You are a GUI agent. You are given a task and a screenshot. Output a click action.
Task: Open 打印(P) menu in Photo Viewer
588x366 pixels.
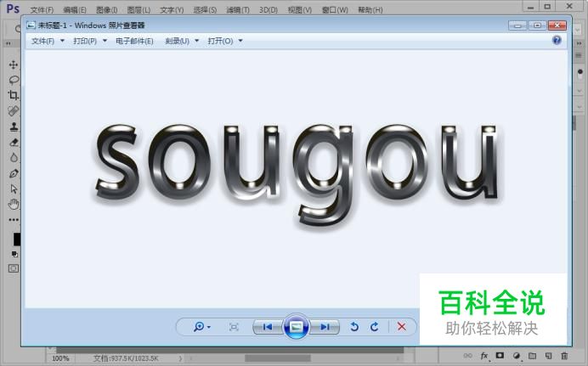point(85,41)
